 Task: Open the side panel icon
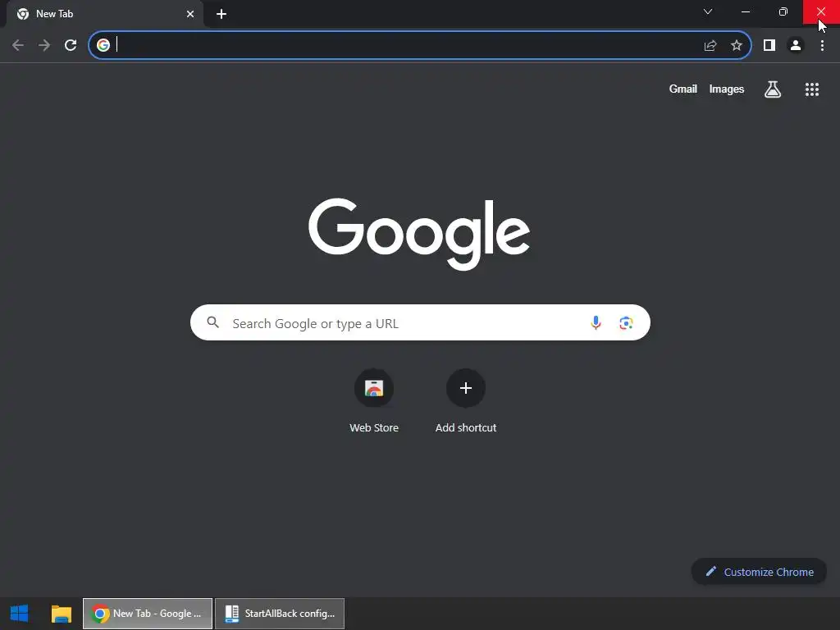tap(769, 46)
